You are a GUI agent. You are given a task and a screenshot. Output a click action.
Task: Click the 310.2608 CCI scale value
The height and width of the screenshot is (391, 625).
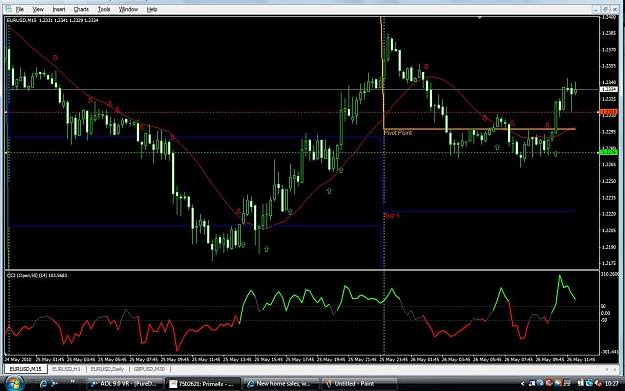(609, 274)
